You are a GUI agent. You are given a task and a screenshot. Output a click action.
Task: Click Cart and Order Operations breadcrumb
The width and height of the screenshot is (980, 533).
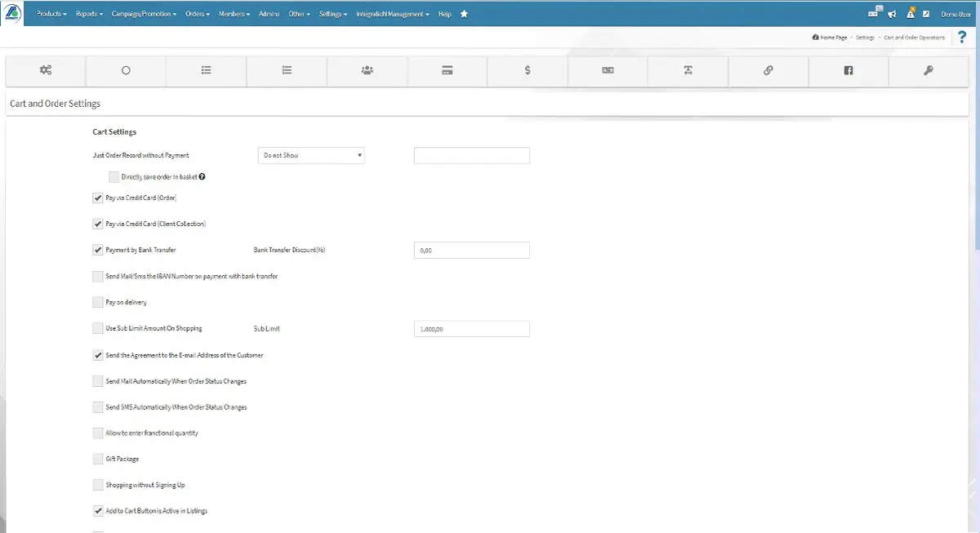point(914,38)
